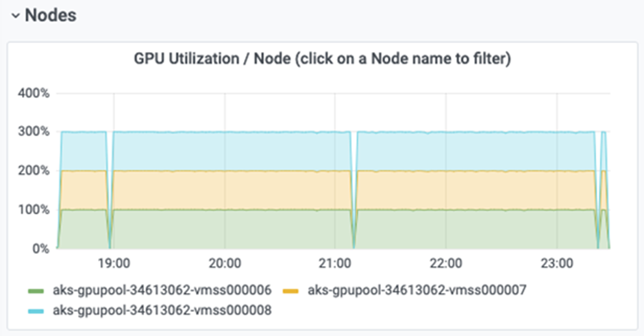Screen dimensions: 644x336
Task: Click yellow swatch for vmss000007 series
Action: (295, 291)
